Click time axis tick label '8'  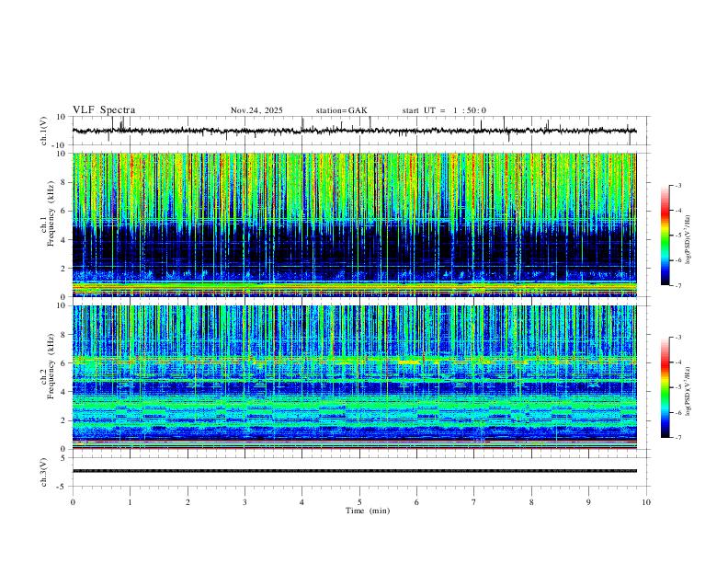tap(531, 502)
